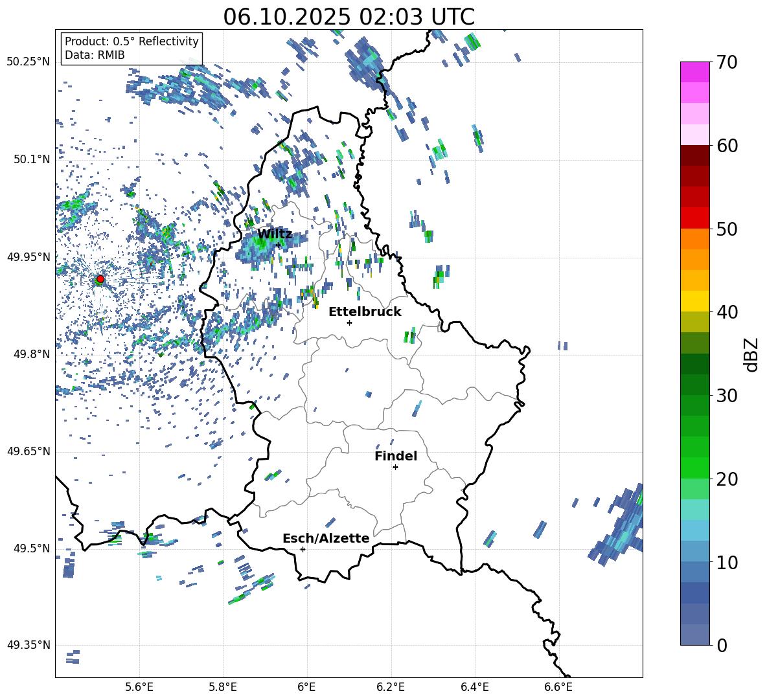Click the orange swatch below 50 dBZ

pyautogui.click(x=694, y=239)
